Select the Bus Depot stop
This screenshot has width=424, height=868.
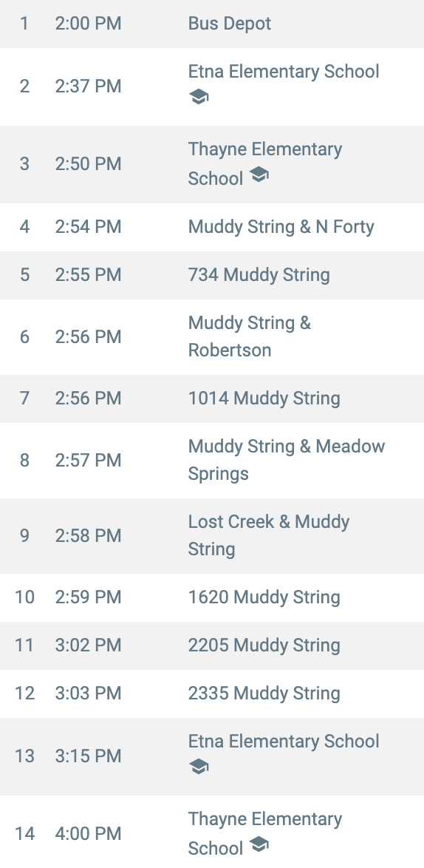pyautogui.click(x=212, y=24)
